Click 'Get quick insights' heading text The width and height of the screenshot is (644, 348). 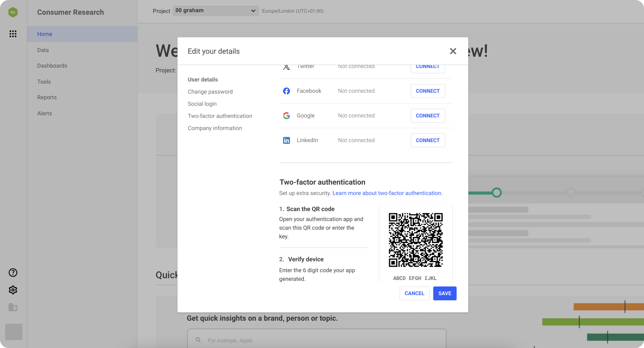262,319
